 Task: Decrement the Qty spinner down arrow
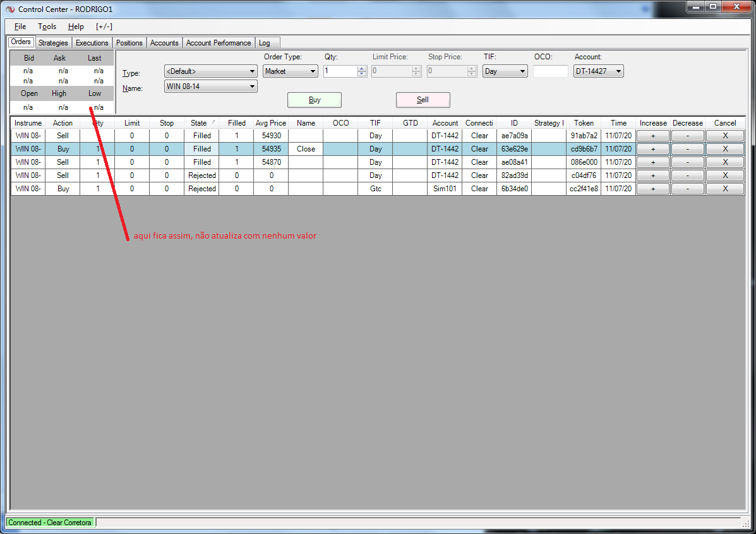click(x=362, y=74)
